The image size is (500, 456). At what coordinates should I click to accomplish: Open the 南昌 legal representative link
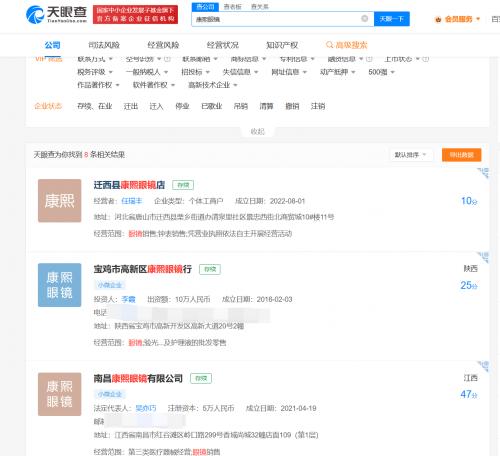[146, 408]
